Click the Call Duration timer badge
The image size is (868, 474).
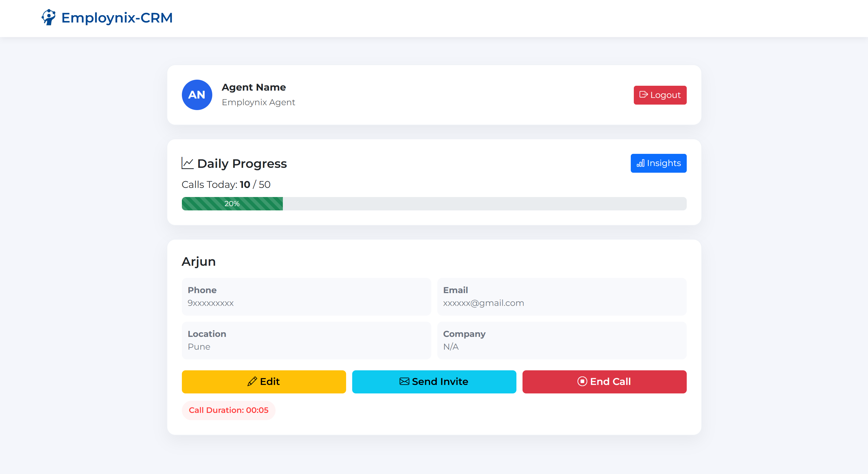(x=228, y=410)
